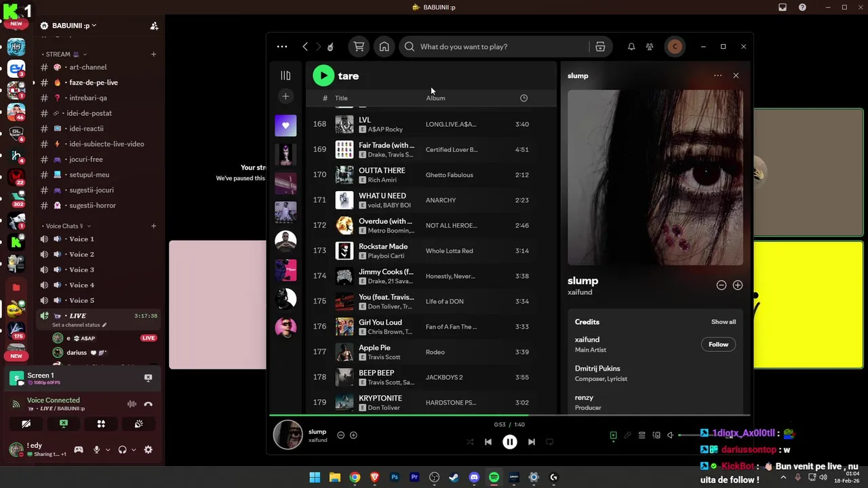Open the Discord soundboard

coord(138,424)
